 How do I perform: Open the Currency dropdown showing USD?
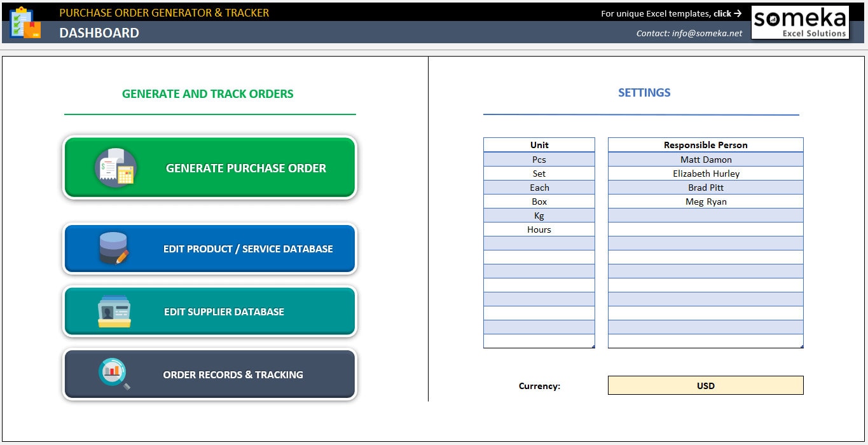tap(705, 385)
